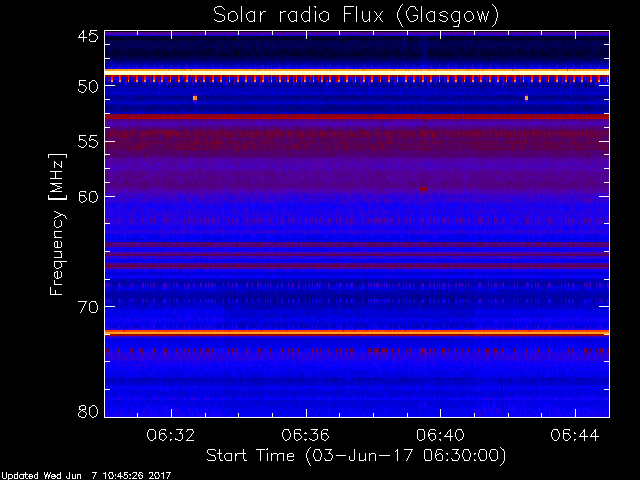Click the orange spot near 51 MHz before 06:43
640x480 pixels.
527,98
